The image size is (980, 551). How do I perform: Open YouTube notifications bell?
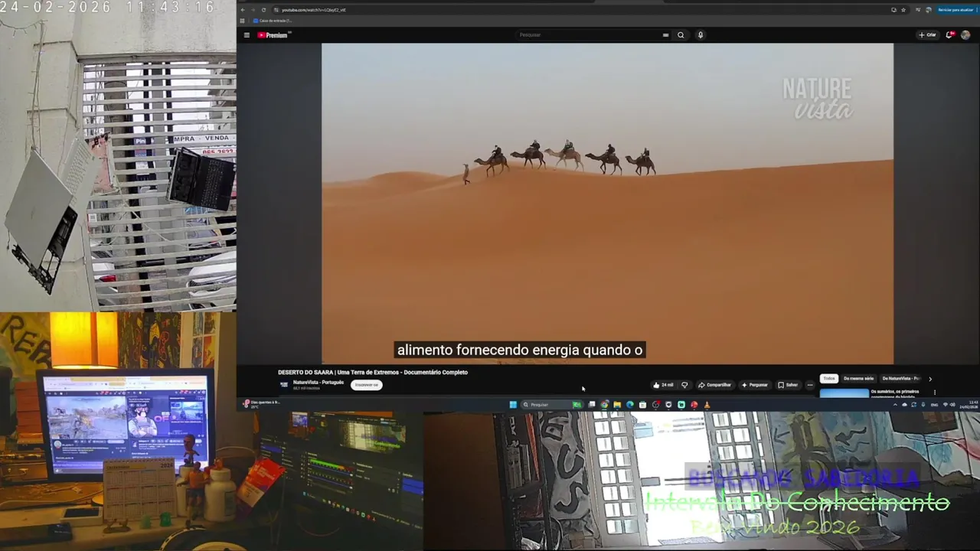coord(950,34)
